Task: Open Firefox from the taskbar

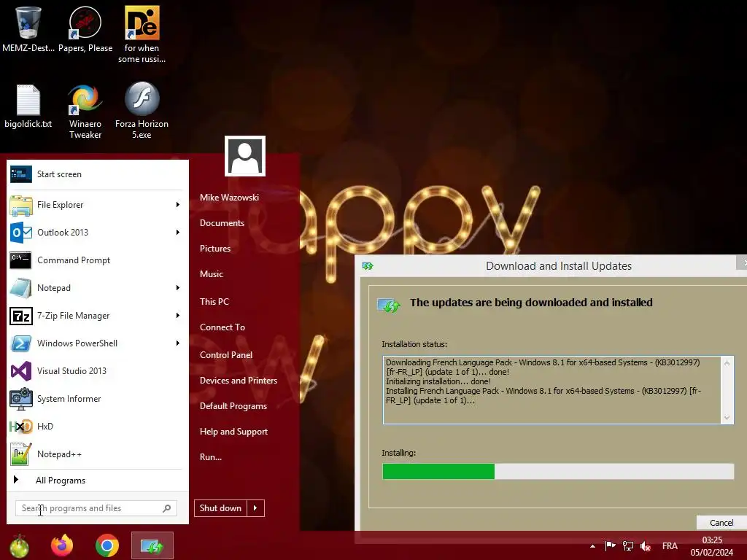Action: (62, 545)
